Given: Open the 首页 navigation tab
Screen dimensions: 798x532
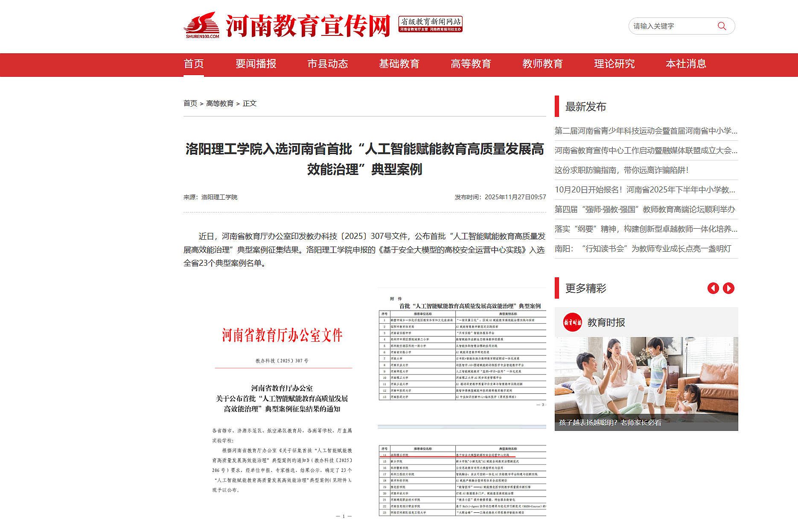Looking at the screenshot, I should [x=193, y=64].
